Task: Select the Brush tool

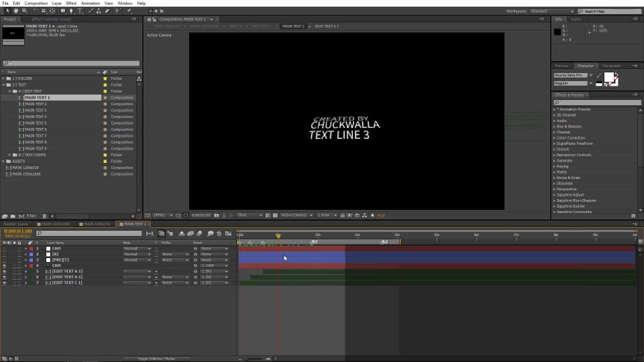Action: pyautogui.click(x=91, y=11)
